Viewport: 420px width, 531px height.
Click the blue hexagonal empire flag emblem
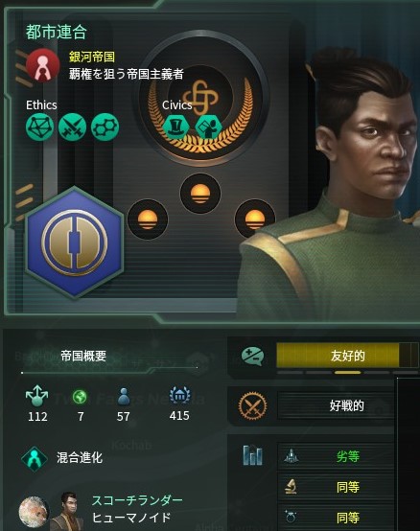coord(75,242)
